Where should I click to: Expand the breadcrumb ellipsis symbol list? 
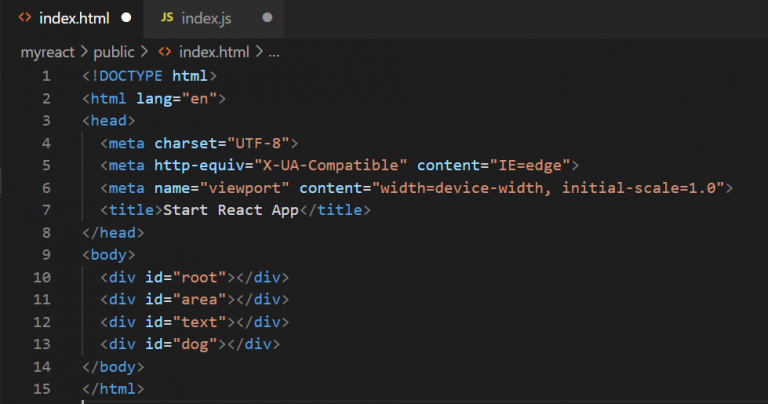coord(274,51)
